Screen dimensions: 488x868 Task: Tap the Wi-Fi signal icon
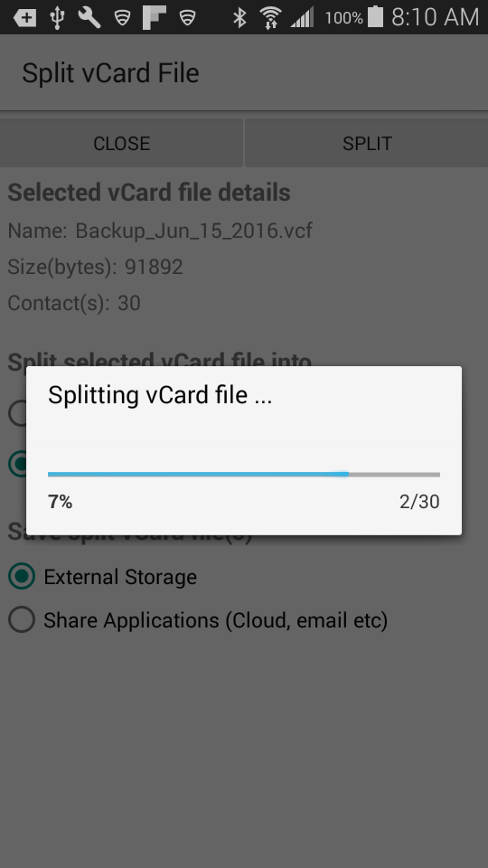(270, 18)
